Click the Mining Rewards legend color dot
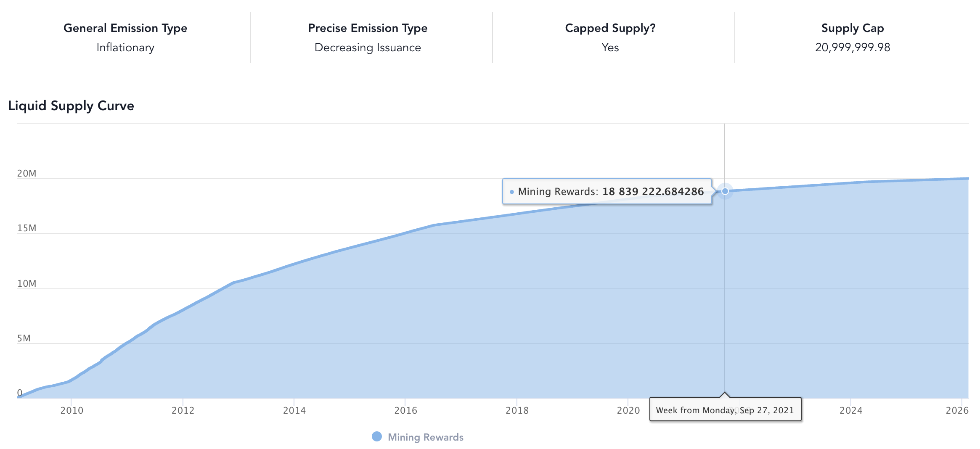This screenshot has width=980, height=449. click(377, 436)
